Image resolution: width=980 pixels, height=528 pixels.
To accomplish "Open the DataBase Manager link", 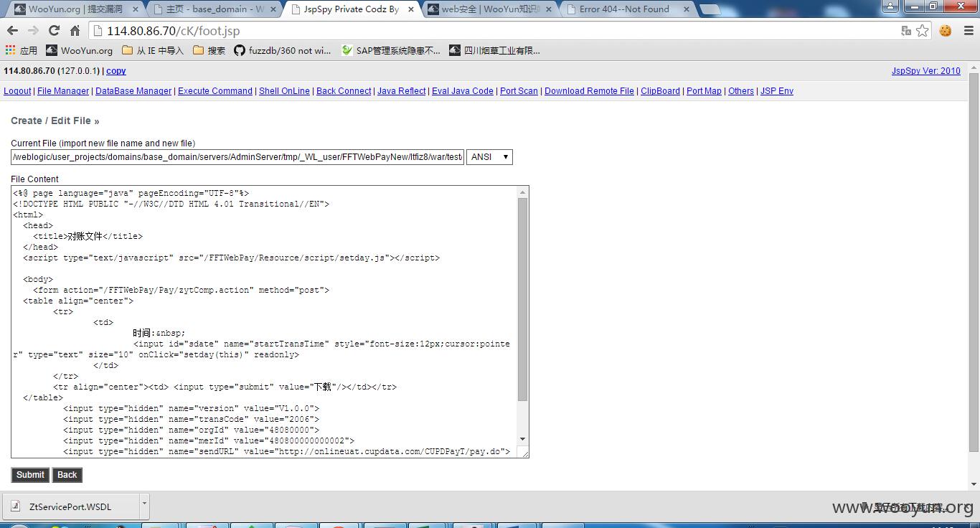I will [x=133, y=91].
